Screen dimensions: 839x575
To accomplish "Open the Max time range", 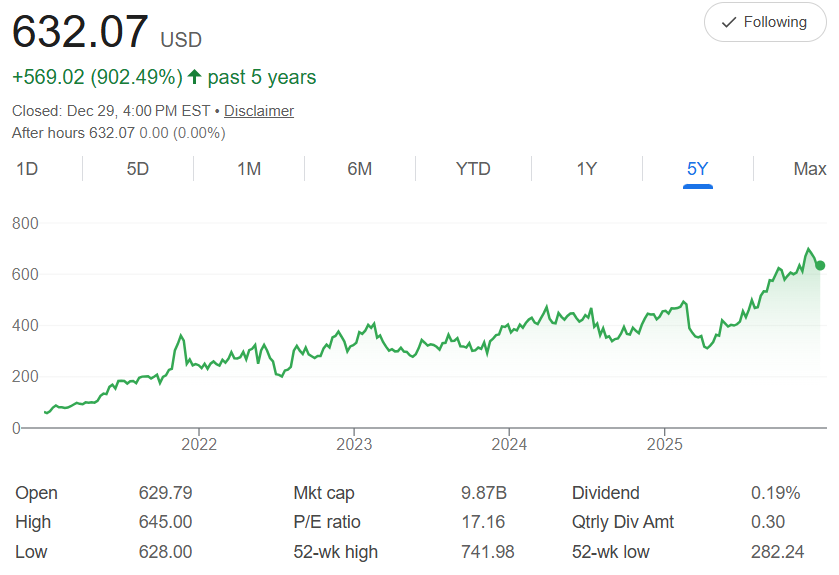I will point(809,169).
